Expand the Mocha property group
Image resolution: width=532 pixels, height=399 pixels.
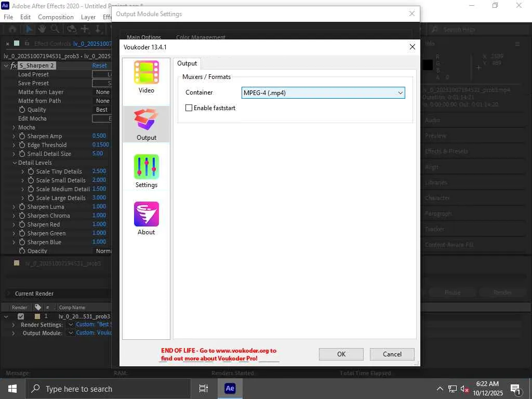[x=14, y=127]
